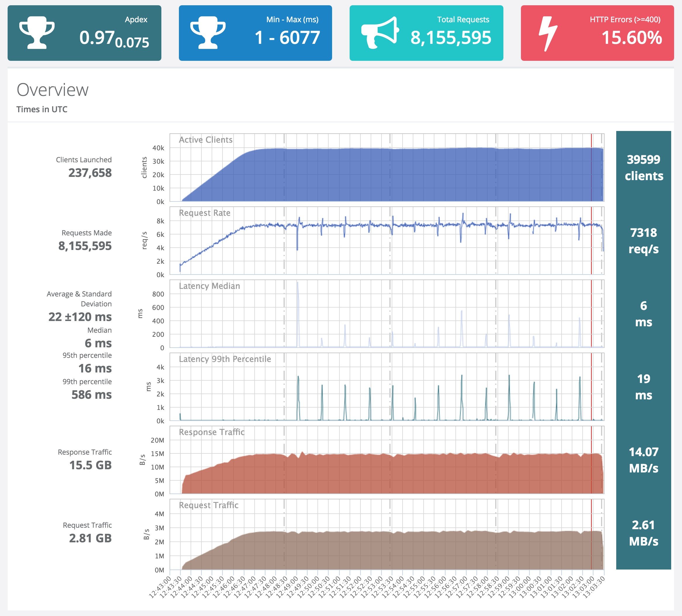Select the '15.5 GB' response traffic total
This screenshot has width=682, height=616.
pos(90,465)
